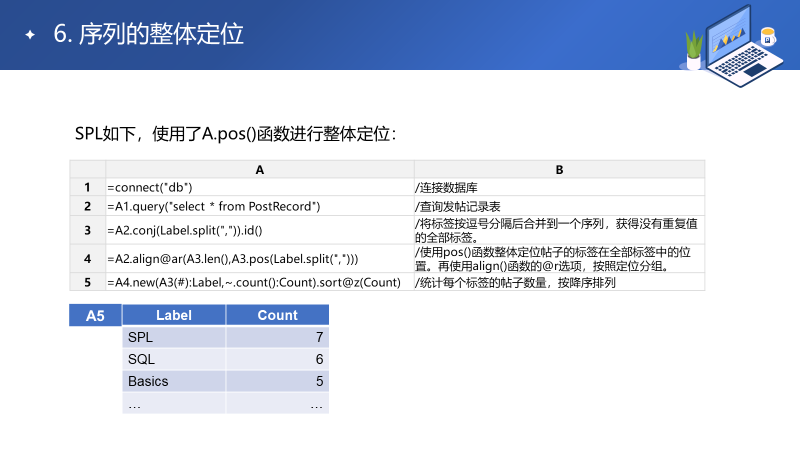
Task: Click the star bullet beside the slide title
Action: [30, 35]
